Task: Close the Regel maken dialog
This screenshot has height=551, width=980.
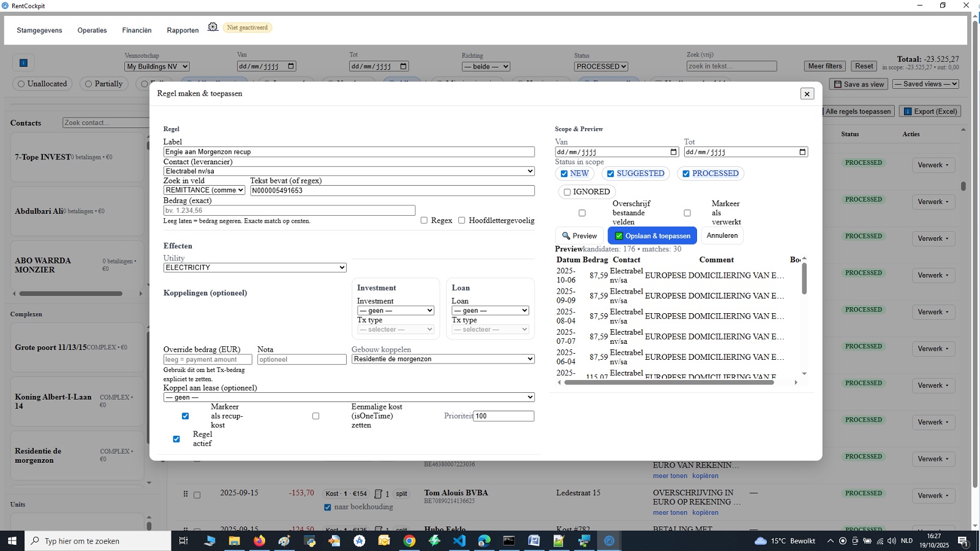Action: tap(807, 94)
